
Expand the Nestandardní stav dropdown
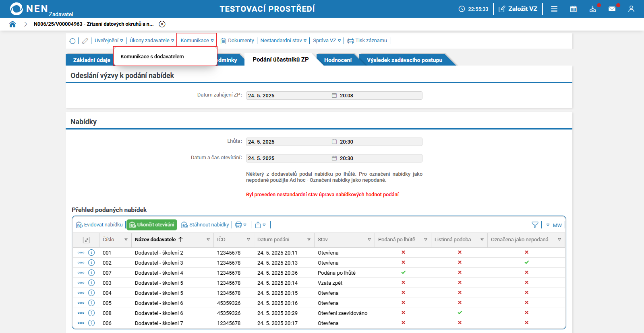pyautogui.click(x=283, y=41)
